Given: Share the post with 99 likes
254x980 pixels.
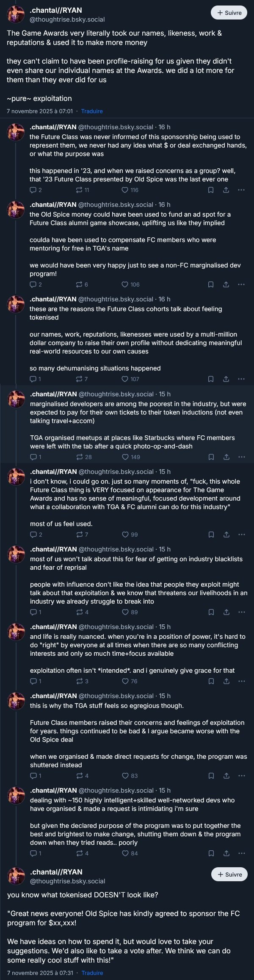Looking at the screenshot, I should [226, 535].
